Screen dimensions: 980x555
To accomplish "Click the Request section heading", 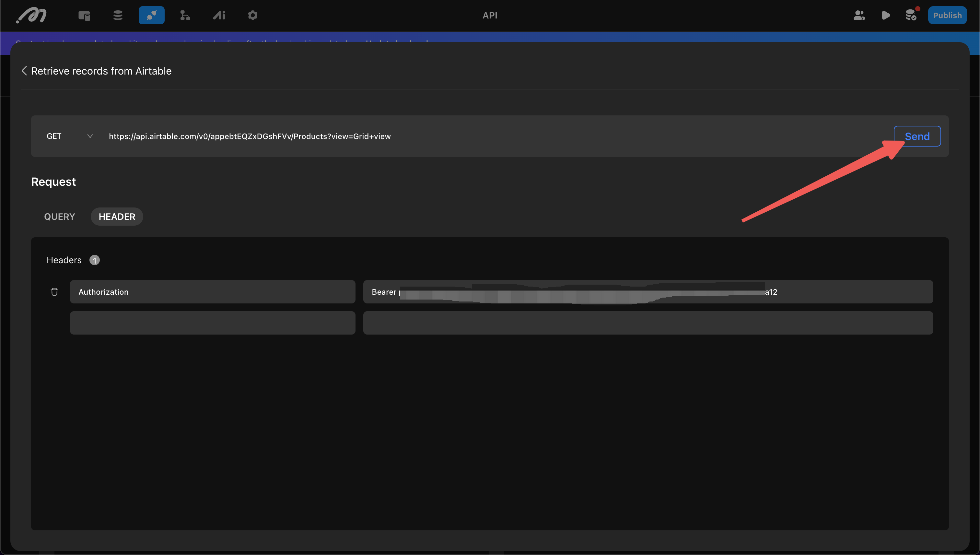I will 53,182.
